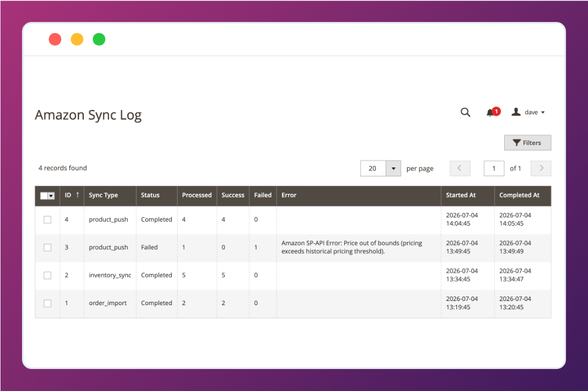588x391 pixels.
Task: Click the Filters button
Action: (x=527, y=143)
